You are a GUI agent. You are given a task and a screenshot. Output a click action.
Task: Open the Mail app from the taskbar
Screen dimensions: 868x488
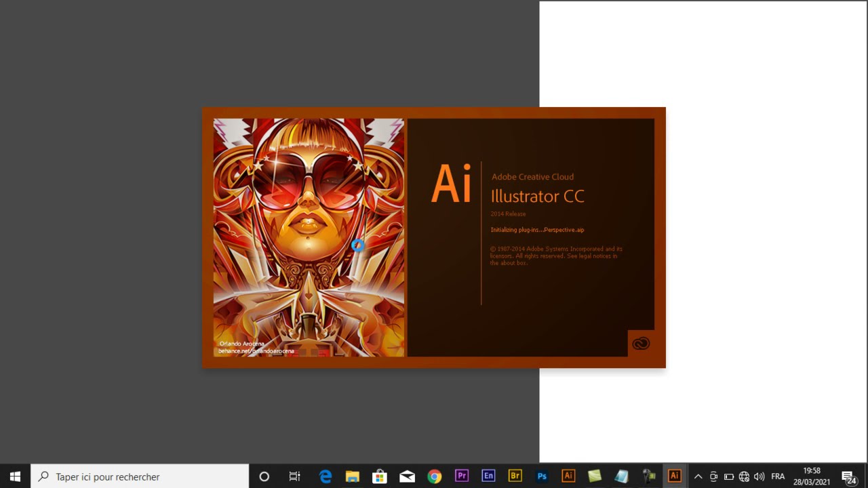pyautogui.click(x=407, y=476)
